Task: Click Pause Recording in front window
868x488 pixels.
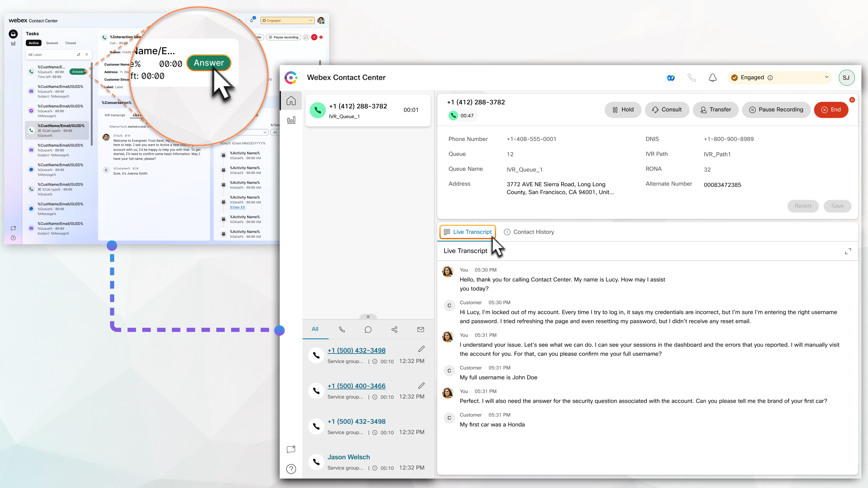Action: [776, 110]
